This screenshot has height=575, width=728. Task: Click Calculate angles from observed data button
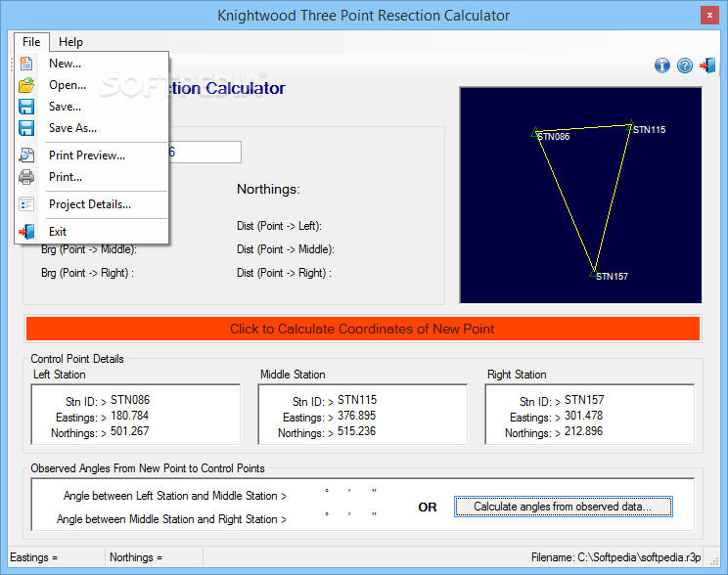(563, 507)
